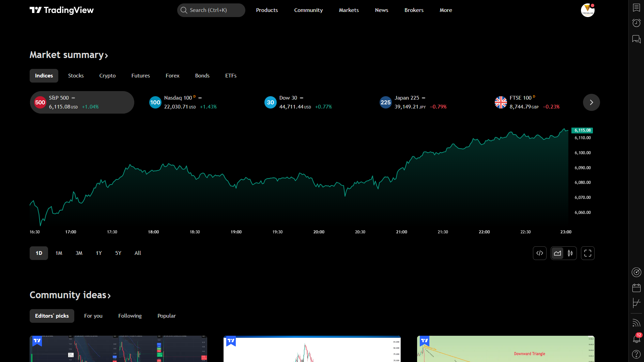
Task: Switch to the Crypto tab
Action: point(108,76)
